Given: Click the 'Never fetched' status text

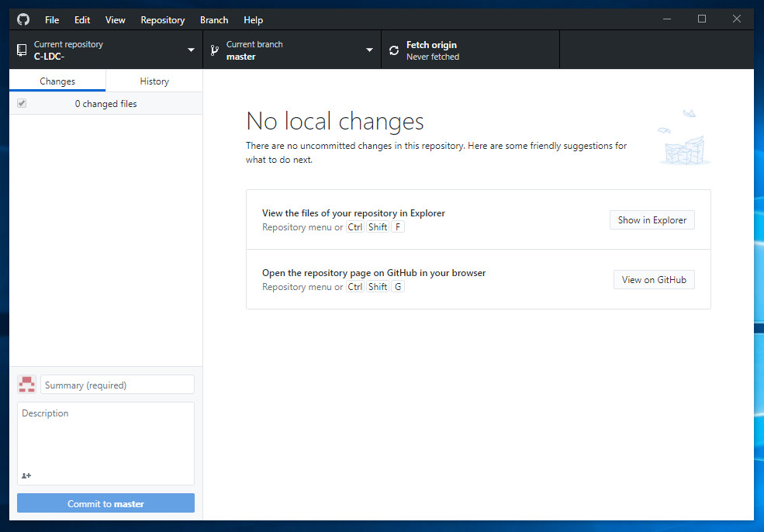Looking at the screenshot, I should pyautogui.click(x=433, y=57).
